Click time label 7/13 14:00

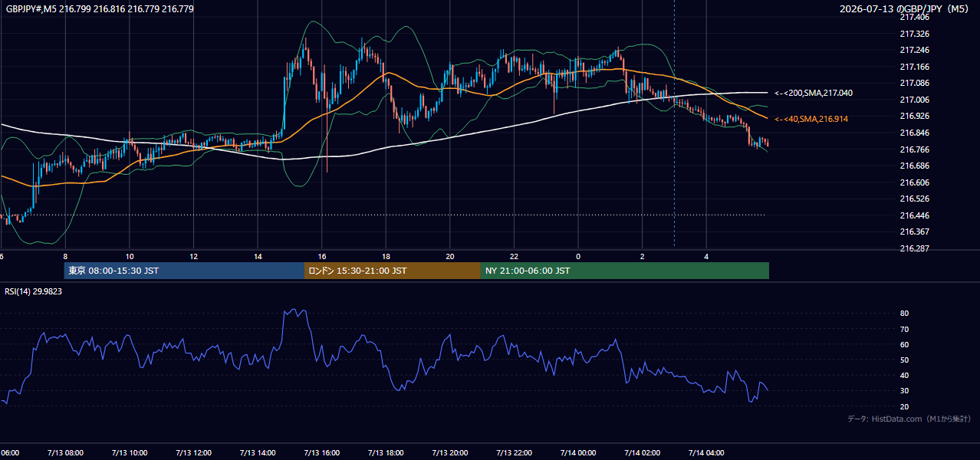click(258, 452)
